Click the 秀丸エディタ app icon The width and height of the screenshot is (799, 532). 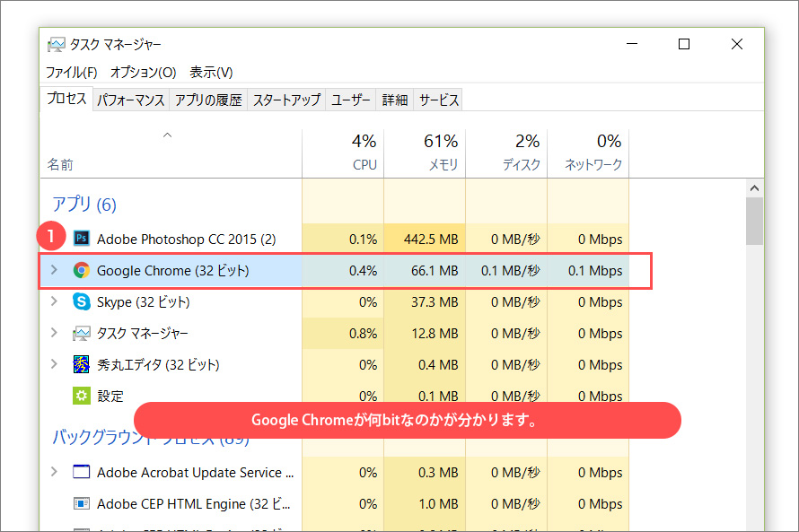coord(82,364)
